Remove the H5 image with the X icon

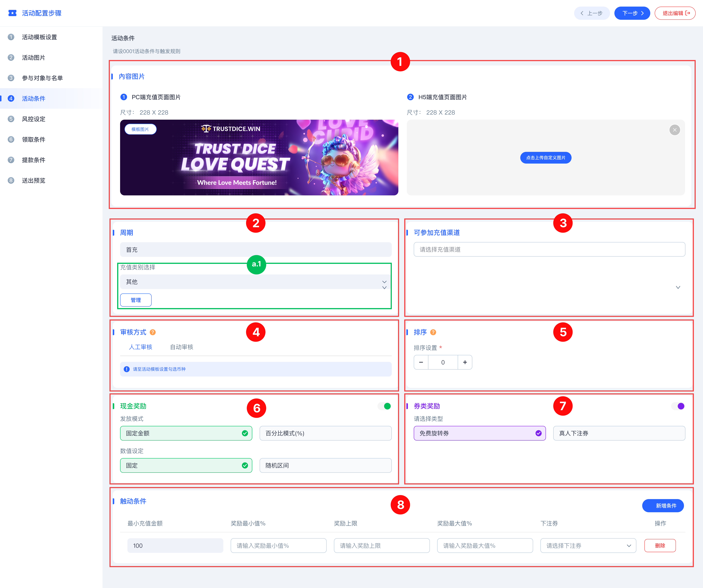(x=675, y=130)
